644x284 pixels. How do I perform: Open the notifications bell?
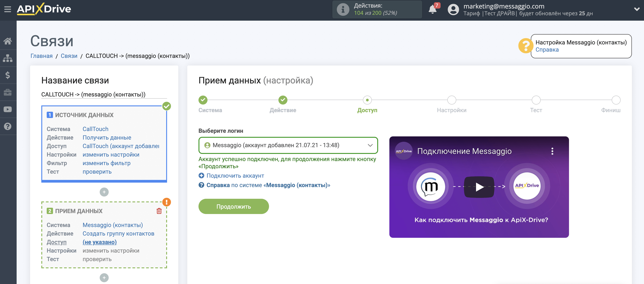point(432,9)
